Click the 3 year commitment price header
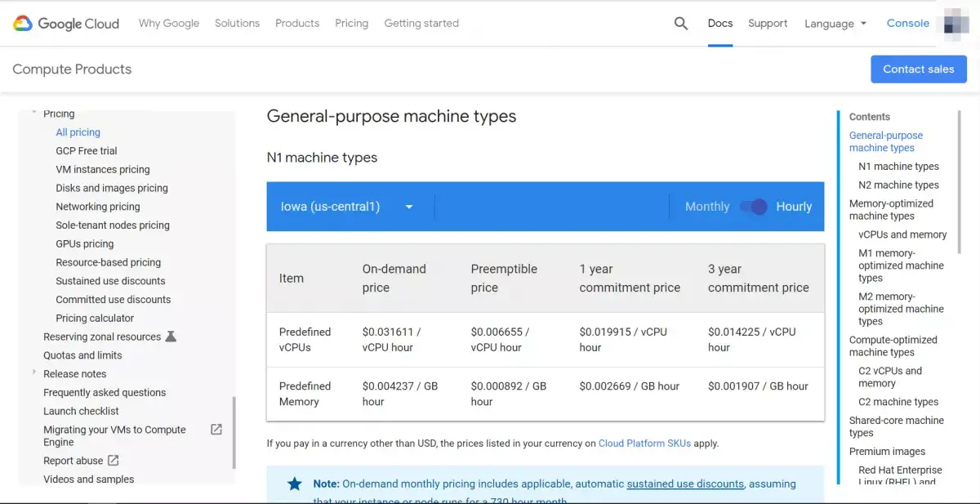This screenshot has width=980, height=504. click(x=759, y=279)
